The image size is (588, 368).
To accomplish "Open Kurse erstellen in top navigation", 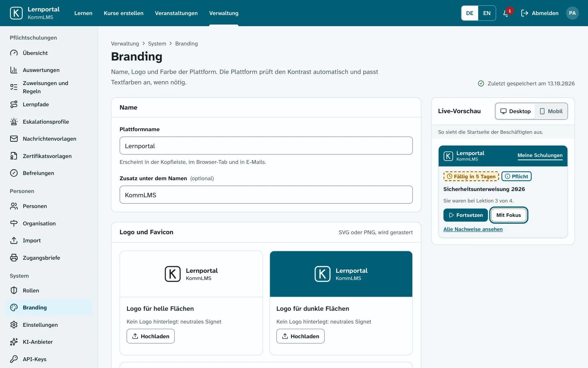I will [123, 13].
